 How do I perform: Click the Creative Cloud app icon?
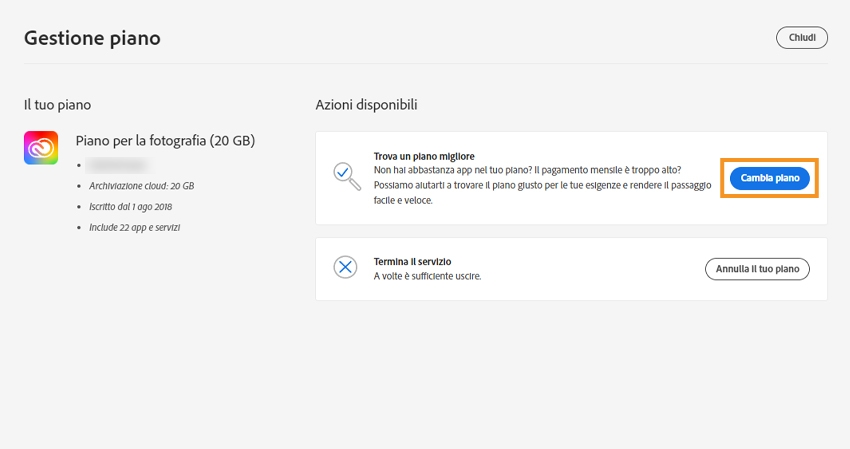41,148
